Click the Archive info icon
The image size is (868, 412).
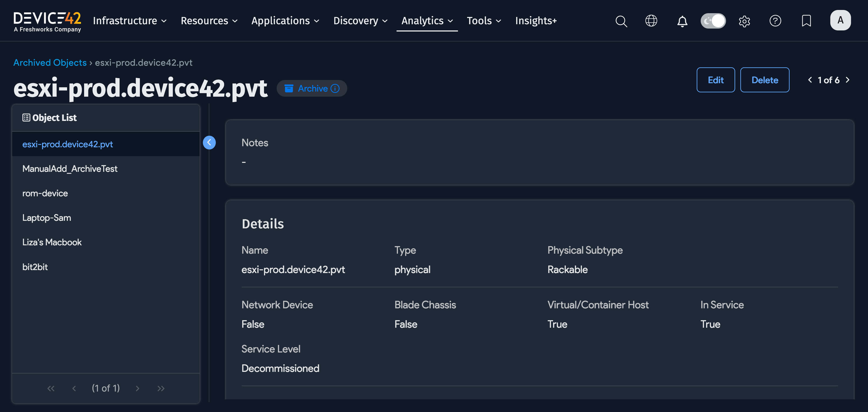click(335, 88)
